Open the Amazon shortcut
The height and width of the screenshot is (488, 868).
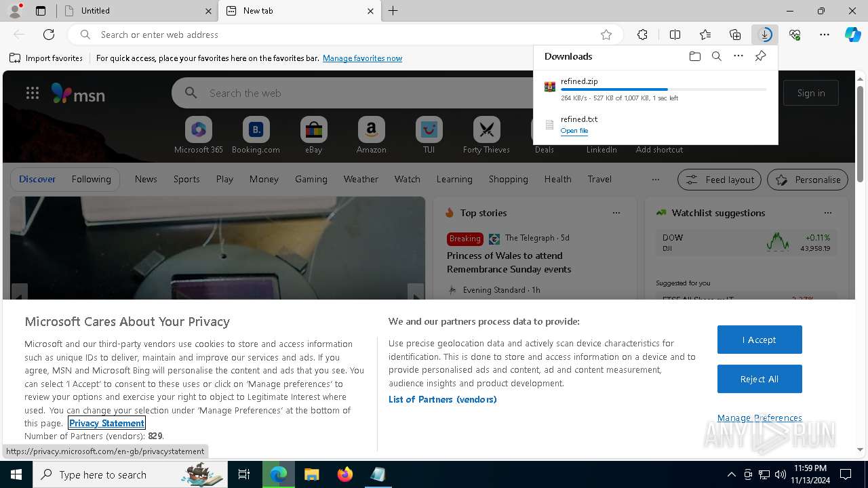coord(371,135)
